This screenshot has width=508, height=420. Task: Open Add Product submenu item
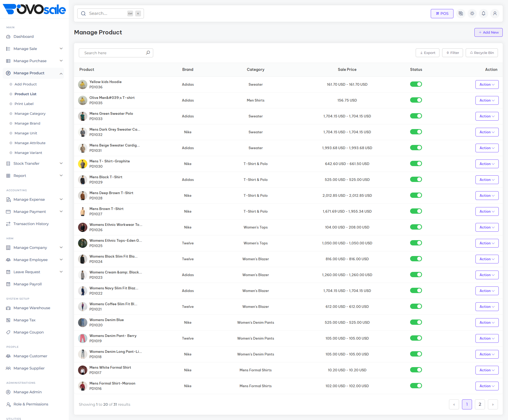coord(25,84)
